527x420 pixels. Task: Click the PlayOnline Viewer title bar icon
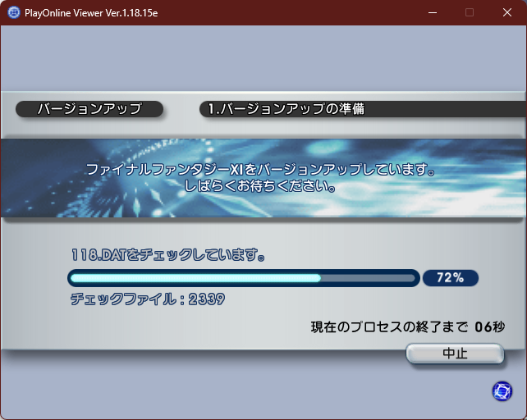pos(14,13)
